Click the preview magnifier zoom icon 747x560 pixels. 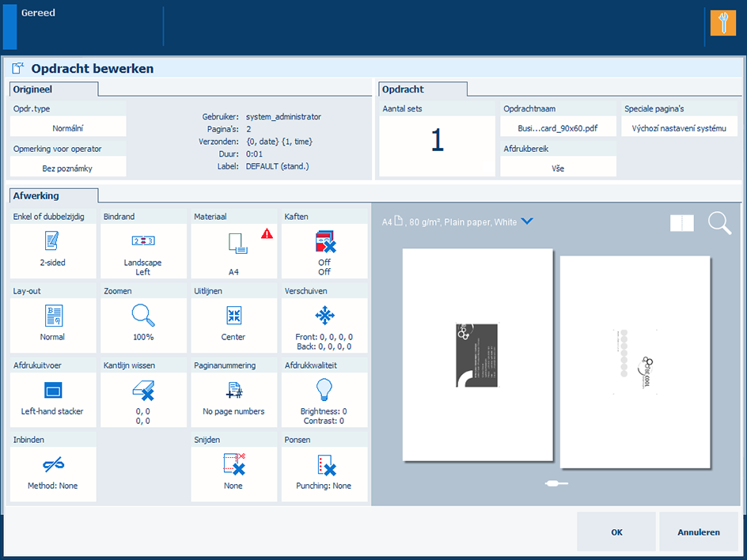(719, 224)
